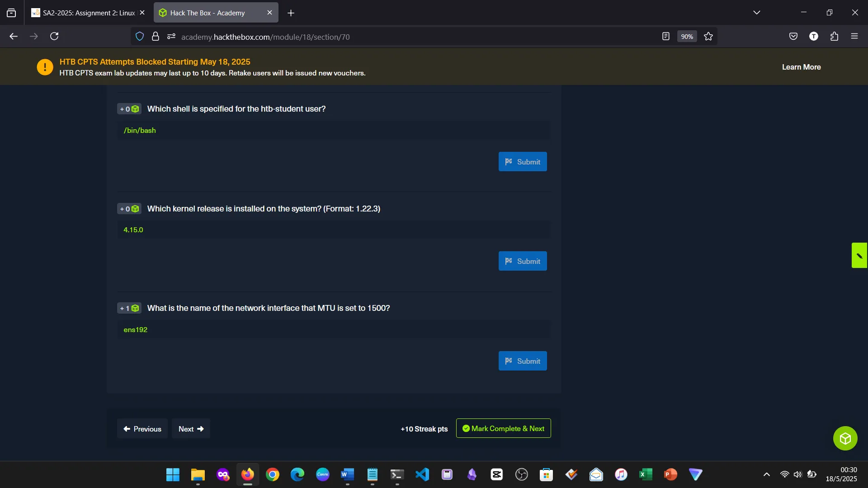Open the Learn More link
The width and height of the screenshot is (868, 488).
tap(801, 66)
